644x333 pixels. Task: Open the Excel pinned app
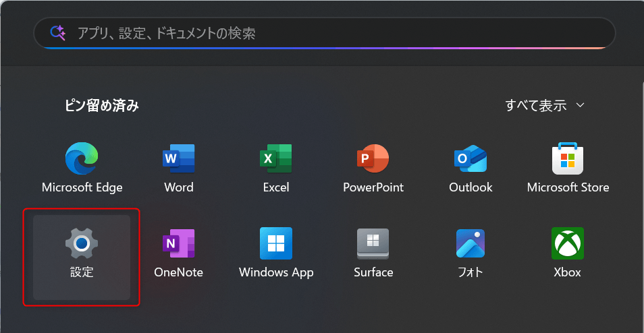tap(276, 158)
